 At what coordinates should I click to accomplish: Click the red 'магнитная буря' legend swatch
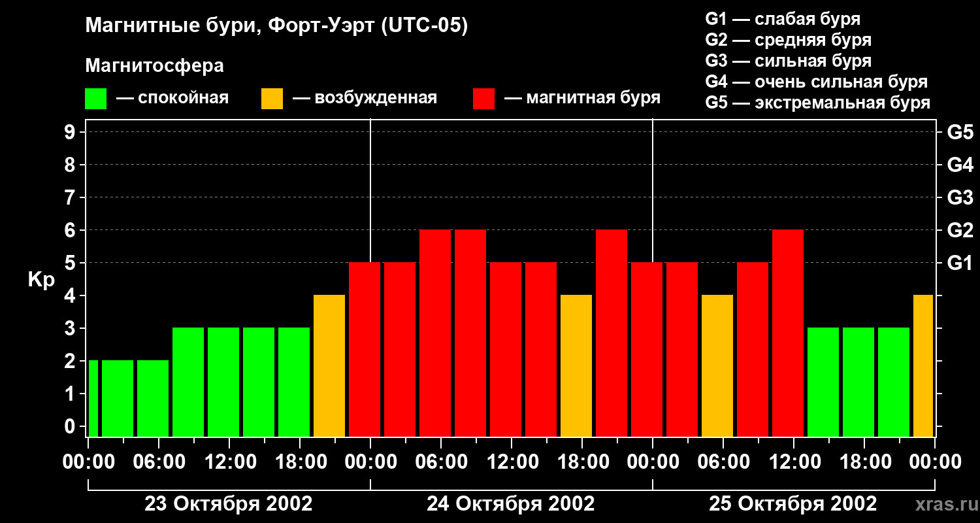click(483, 99)
